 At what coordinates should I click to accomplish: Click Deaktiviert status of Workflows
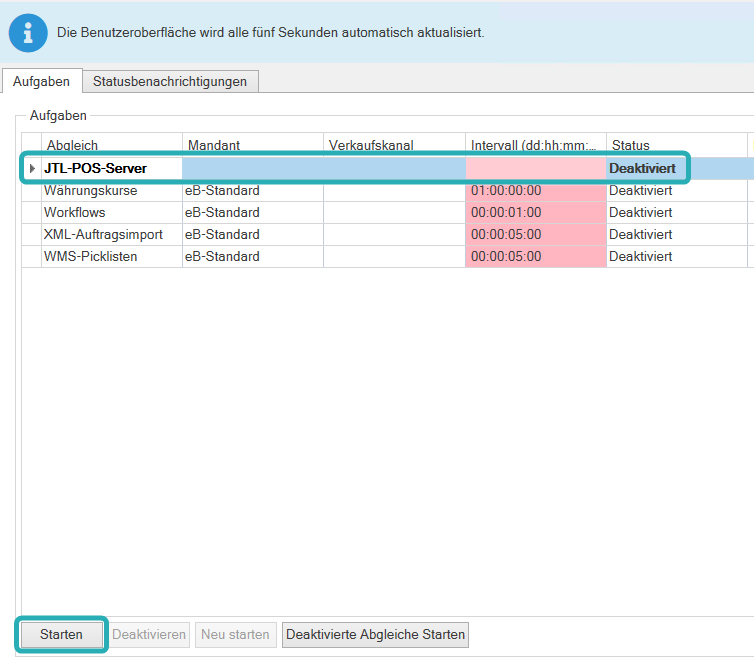click(677, 213)
